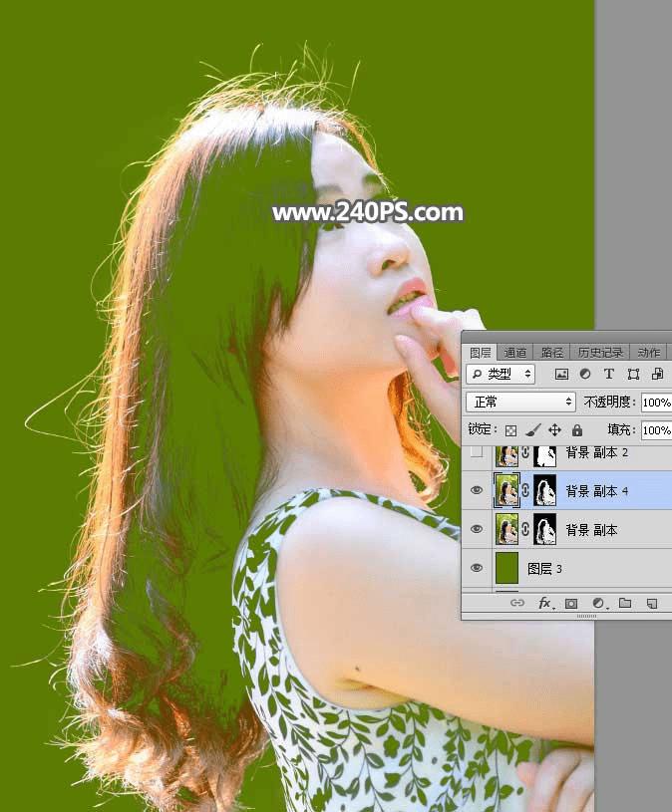Show the hidden 背景 副本 2 layer
672x812 pixels.
(477, 452)
